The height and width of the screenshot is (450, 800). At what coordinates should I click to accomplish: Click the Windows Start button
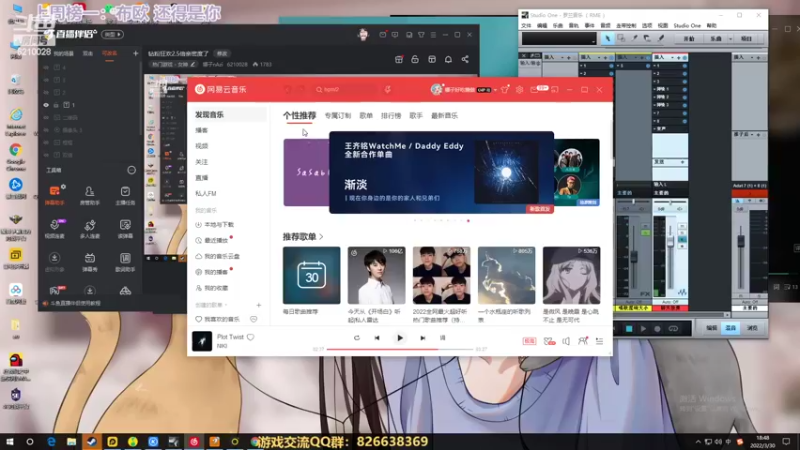pos(10,442)
